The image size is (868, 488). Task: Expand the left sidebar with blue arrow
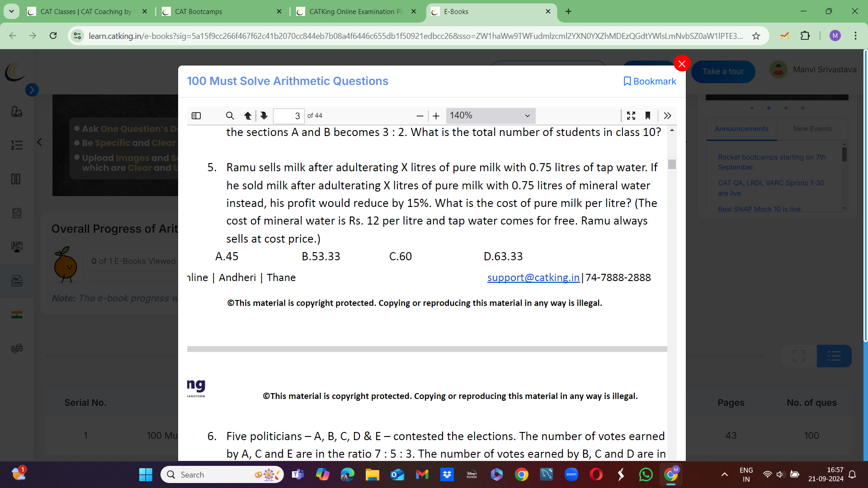32,90
